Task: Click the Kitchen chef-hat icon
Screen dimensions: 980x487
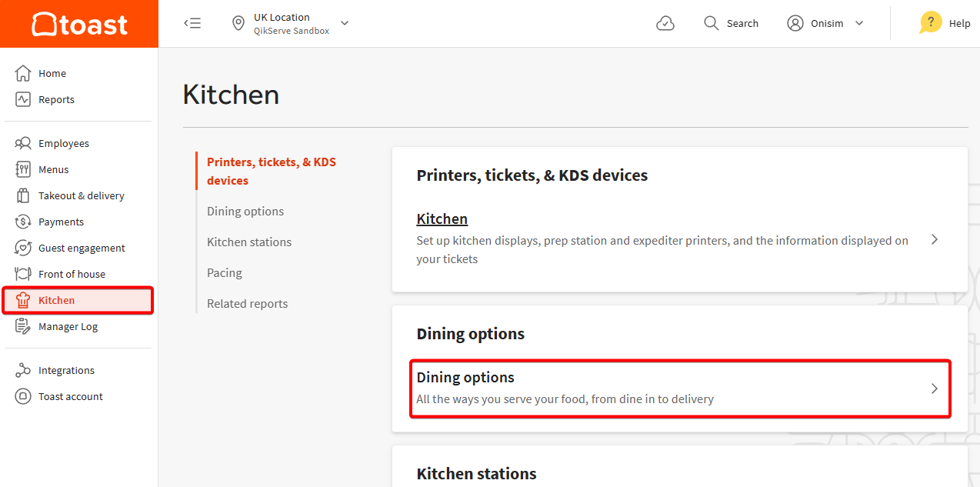Action: coord(23,299)
